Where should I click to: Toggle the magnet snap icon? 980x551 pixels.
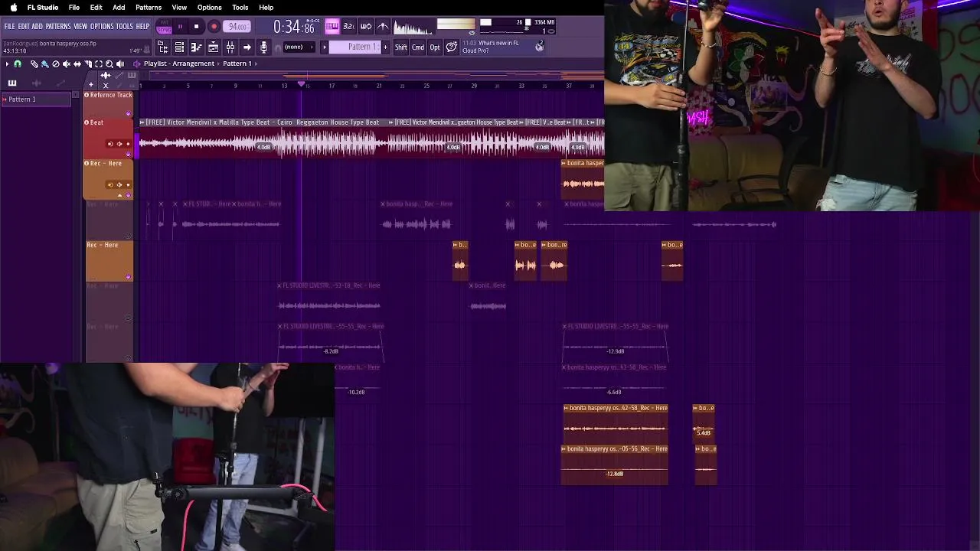tap(17, 64)
